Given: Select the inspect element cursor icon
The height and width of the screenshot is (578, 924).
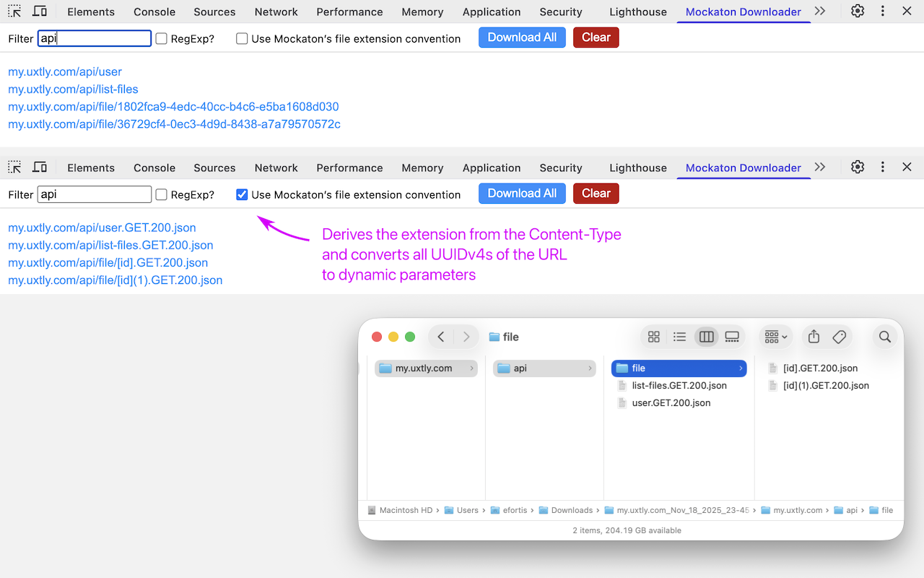Looking at the screenshot, I should coord(14,11).
